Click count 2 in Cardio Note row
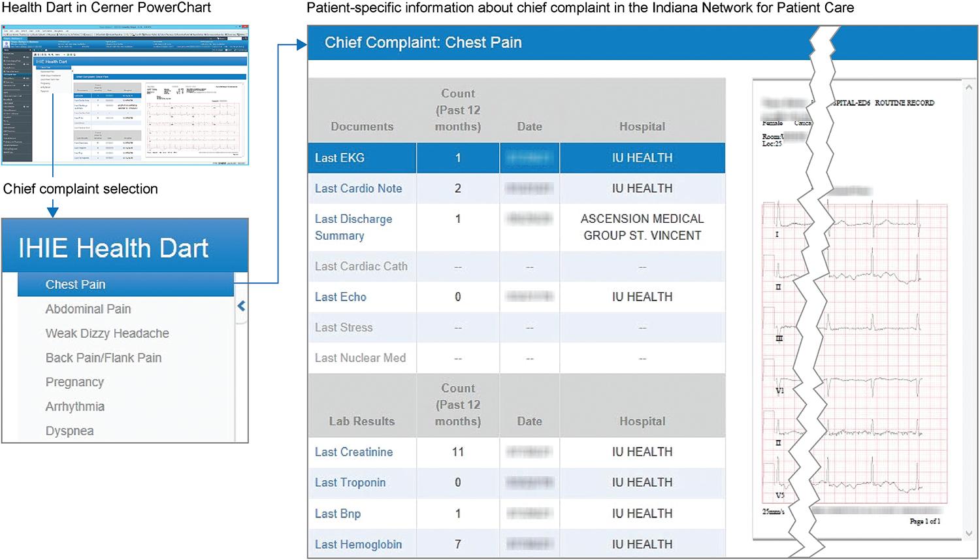The width and height of the screenshot is (980, 560). pos(458,188)
